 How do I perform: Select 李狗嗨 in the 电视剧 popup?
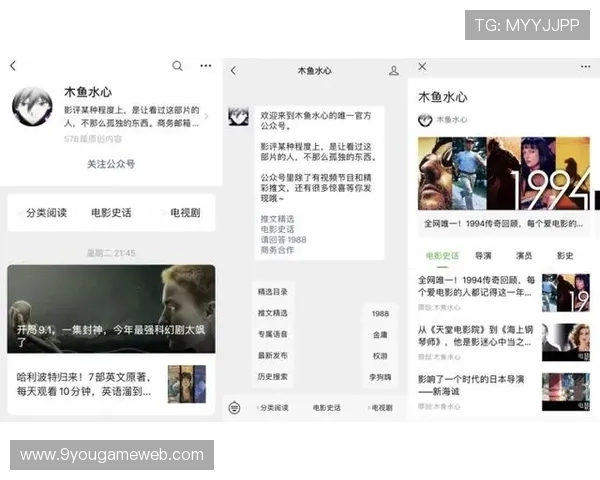[380, 377]
